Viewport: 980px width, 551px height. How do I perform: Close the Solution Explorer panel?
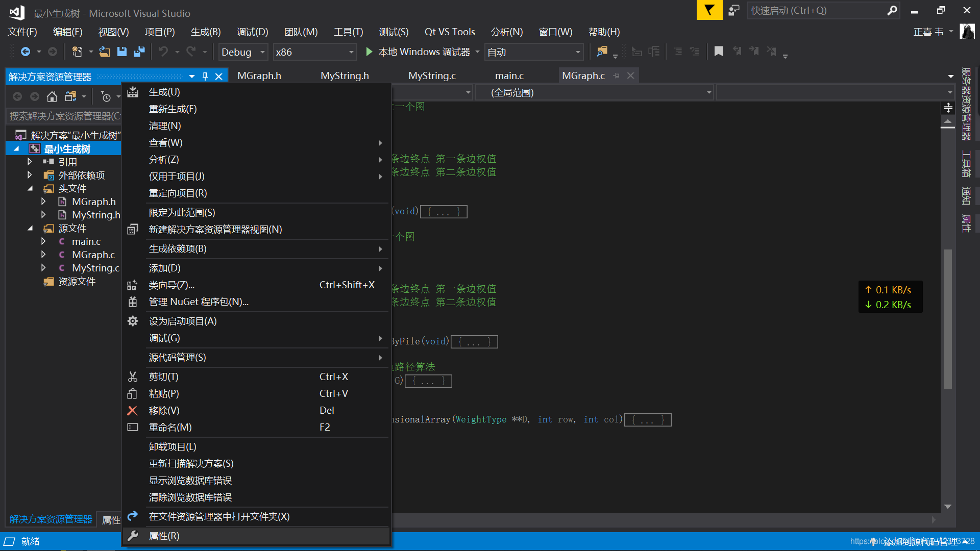click(219, 77)
